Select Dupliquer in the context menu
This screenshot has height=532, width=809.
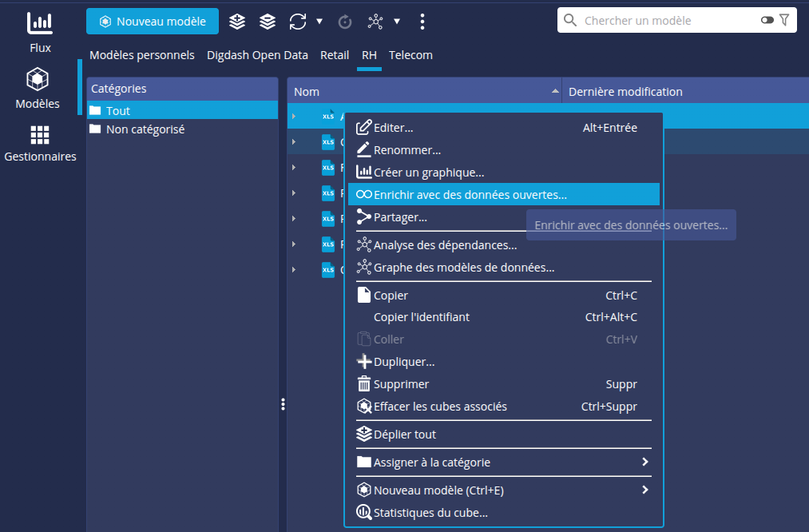[404, 362]
